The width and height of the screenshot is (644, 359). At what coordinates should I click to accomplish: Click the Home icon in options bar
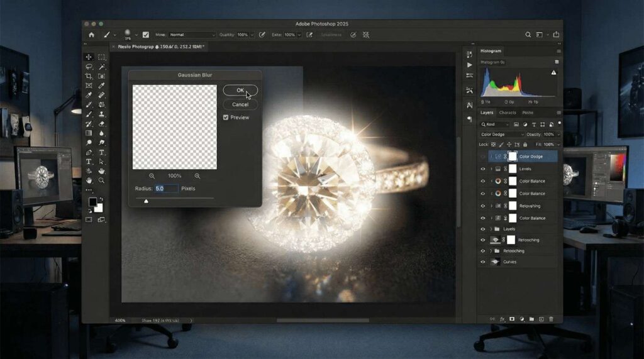[92, 35]
